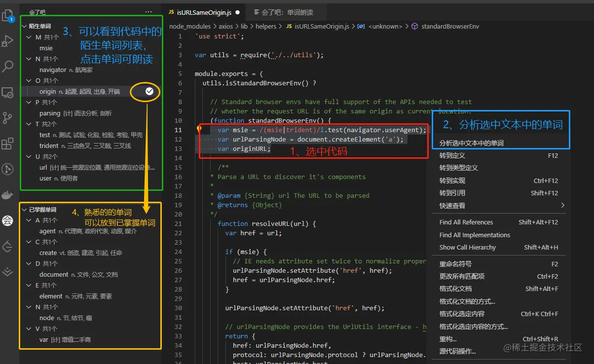Click the double down-chevron icon in the activity bar
594x364 pixels.
click(x=8, y=271)
